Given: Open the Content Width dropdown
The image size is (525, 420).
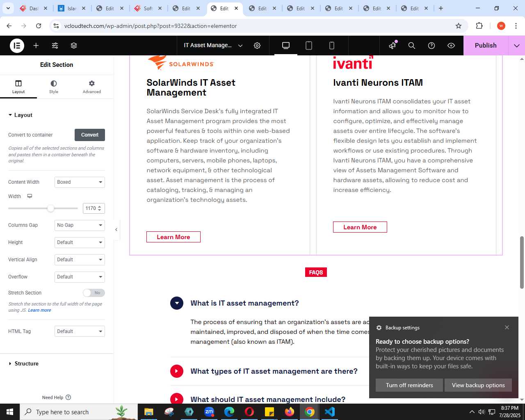Looking at the screenshot, I should [x=80, y=182].
